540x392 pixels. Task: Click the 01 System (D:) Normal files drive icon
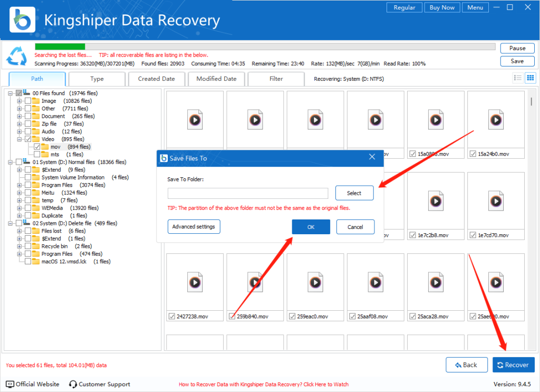(26, 162)
